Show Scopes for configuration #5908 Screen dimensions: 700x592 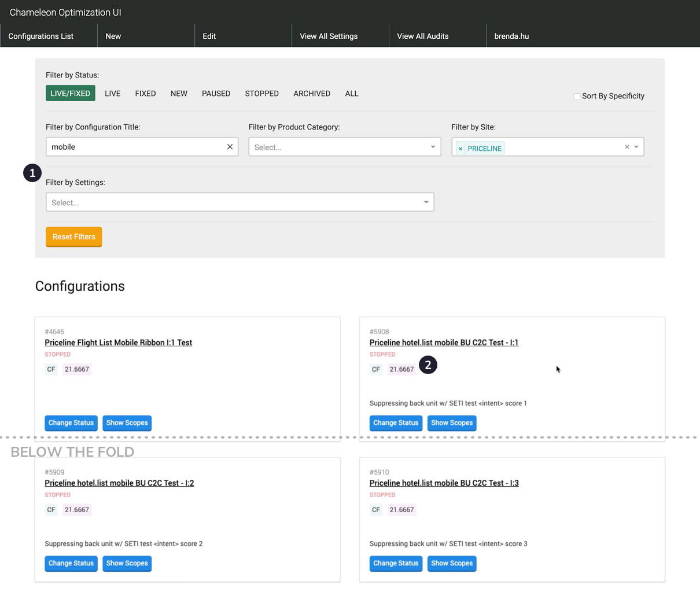(452, 423)
